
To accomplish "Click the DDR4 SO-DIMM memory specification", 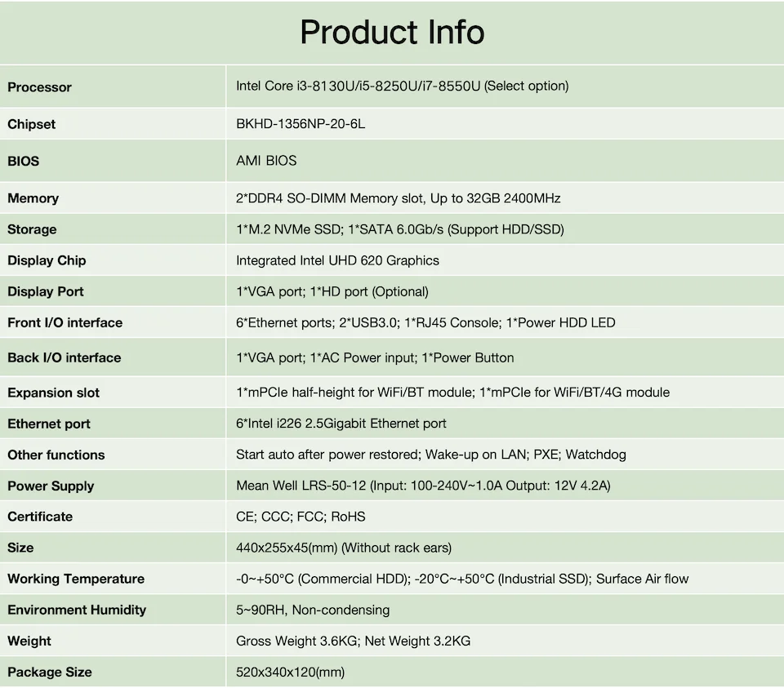I will pyautogui.click(x=398, y=198).
